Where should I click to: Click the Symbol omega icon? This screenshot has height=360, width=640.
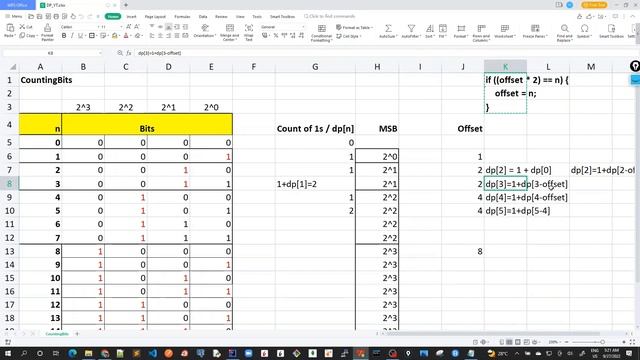coord(584,28)
